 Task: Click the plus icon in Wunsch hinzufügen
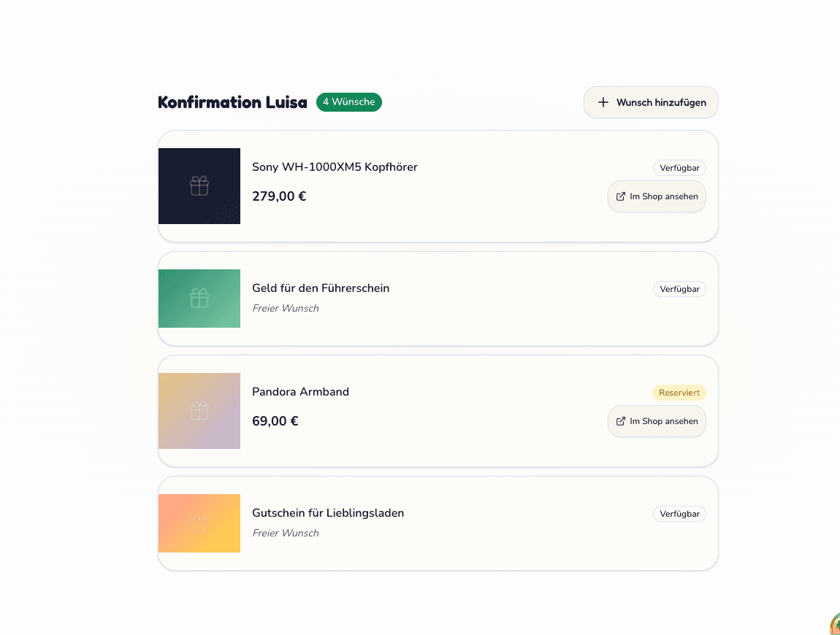coord(603,102)
